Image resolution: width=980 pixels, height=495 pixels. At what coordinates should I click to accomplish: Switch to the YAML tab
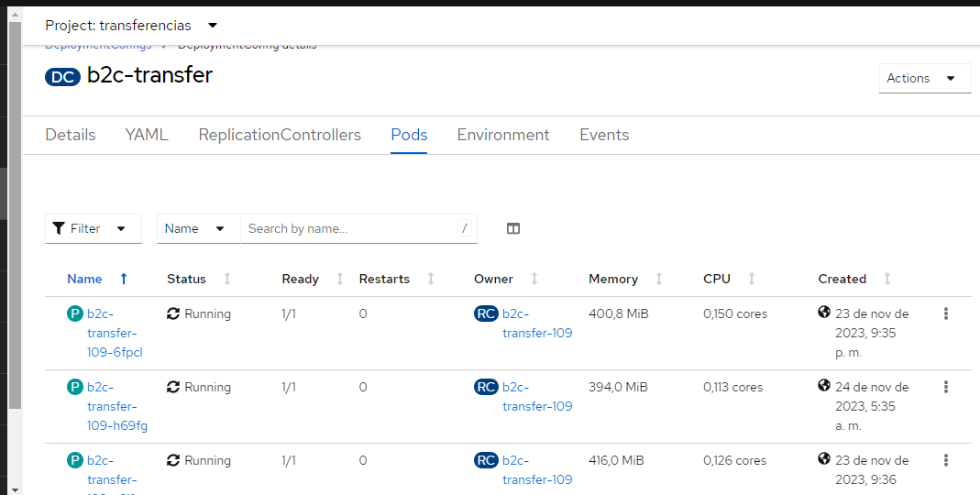tap(147, 135)
